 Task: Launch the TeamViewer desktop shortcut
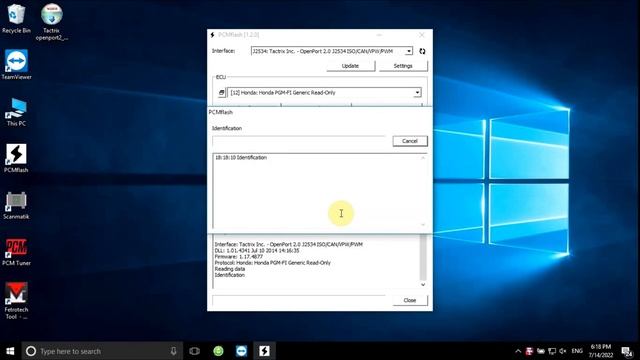tap(16, 64)
